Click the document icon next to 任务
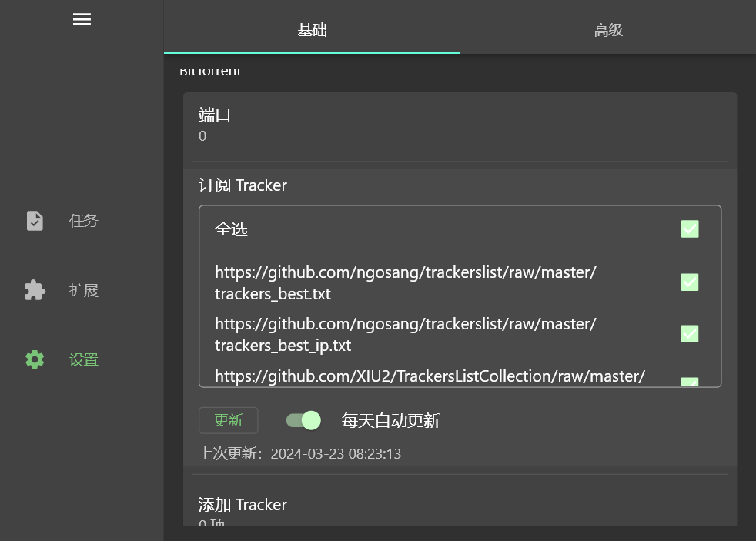The width and height of the screenshot is (756, 541). pyautogui.click(x=34, y=221)
